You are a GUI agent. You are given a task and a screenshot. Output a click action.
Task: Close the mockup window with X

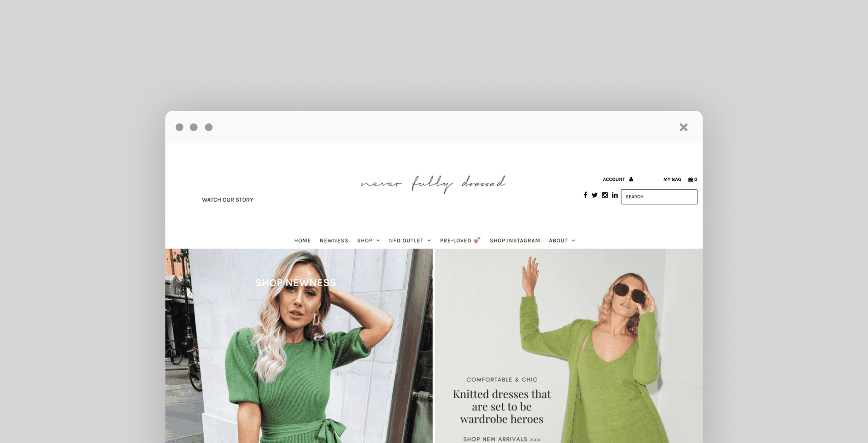click(x=684, y=127)
